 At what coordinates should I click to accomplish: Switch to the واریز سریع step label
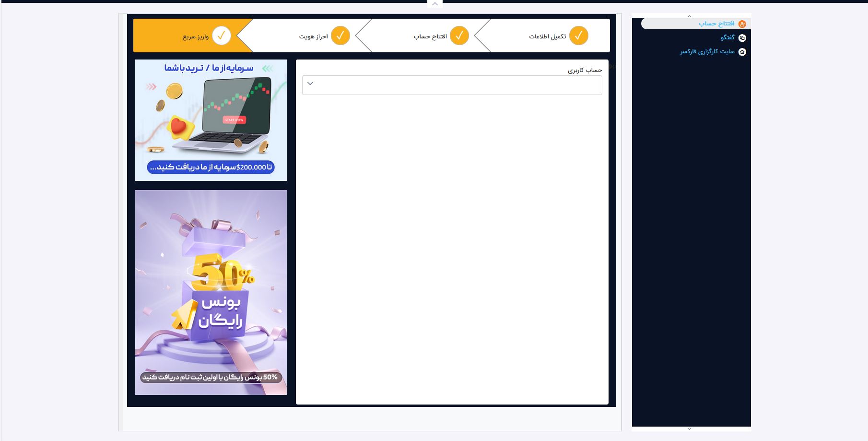click(x=195, y=36)
